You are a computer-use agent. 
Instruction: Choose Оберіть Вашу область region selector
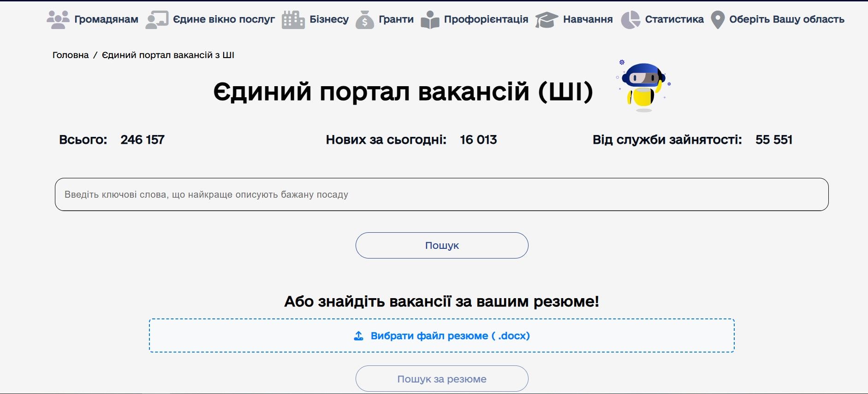click(787, 19)
